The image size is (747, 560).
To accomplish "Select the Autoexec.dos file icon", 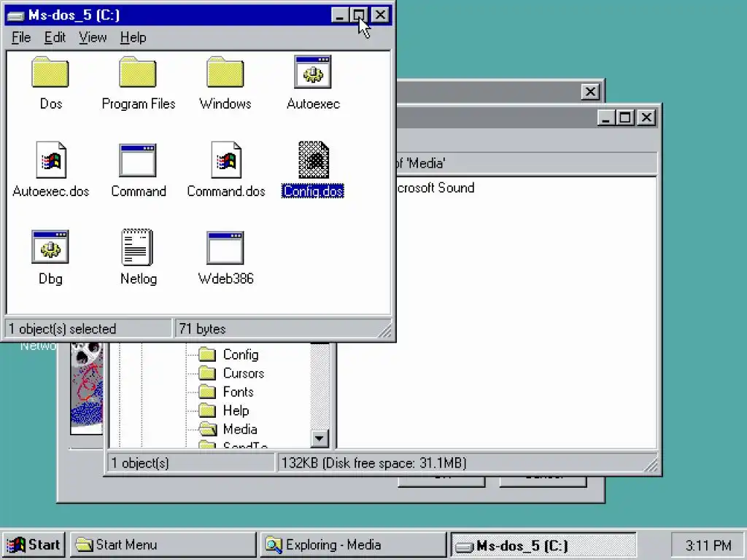I will click(x=50, y=160).
